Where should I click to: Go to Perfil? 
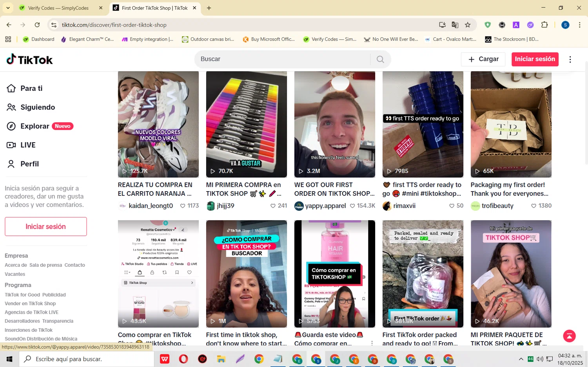click(x=23, y=164)
